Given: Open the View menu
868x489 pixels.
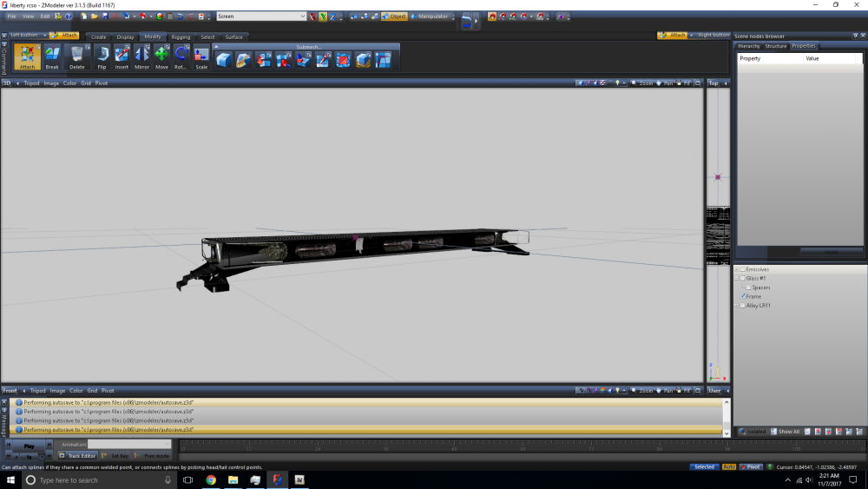Looking at the screenshot, I should 28,17.
